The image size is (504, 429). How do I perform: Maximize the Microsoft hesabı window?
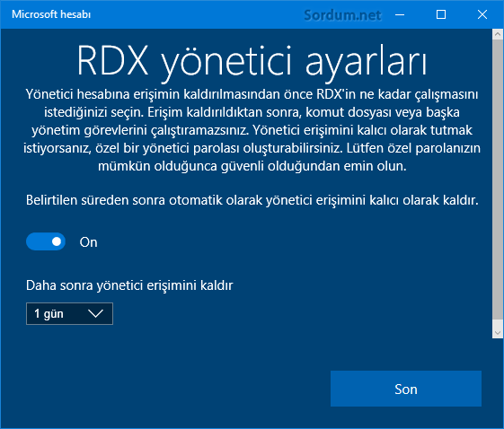441,14
